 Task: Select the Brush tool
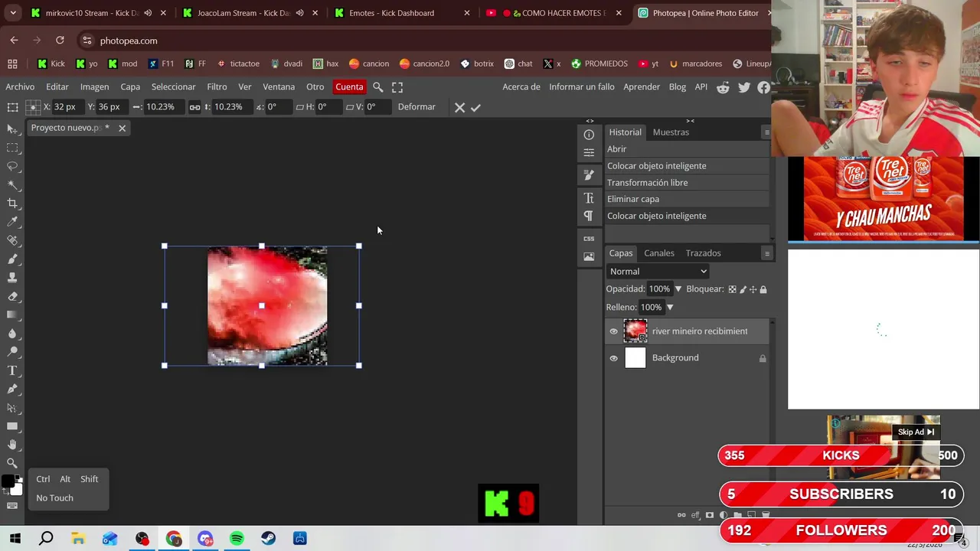pos(12,259)
